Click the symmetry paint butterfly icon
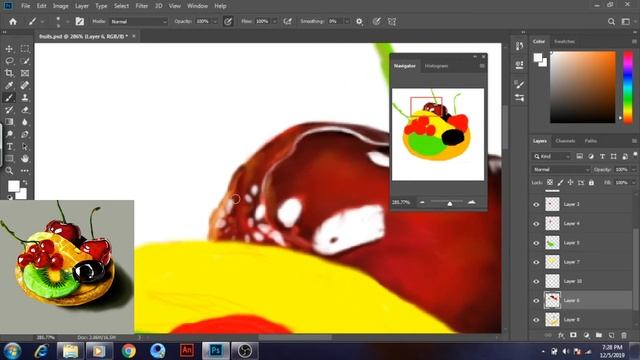 pos(392,22)
